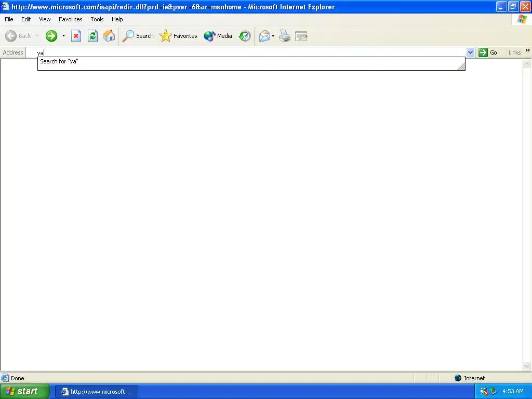Go to the Home page icon
The image size is (532, 399).
click(x=109, y=36)
